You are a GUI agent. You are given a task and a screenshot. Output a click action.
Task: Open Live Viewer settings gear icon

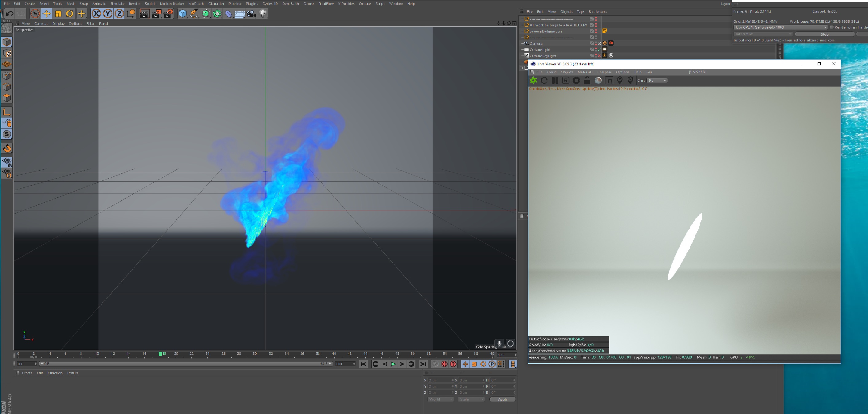[576, 80]
